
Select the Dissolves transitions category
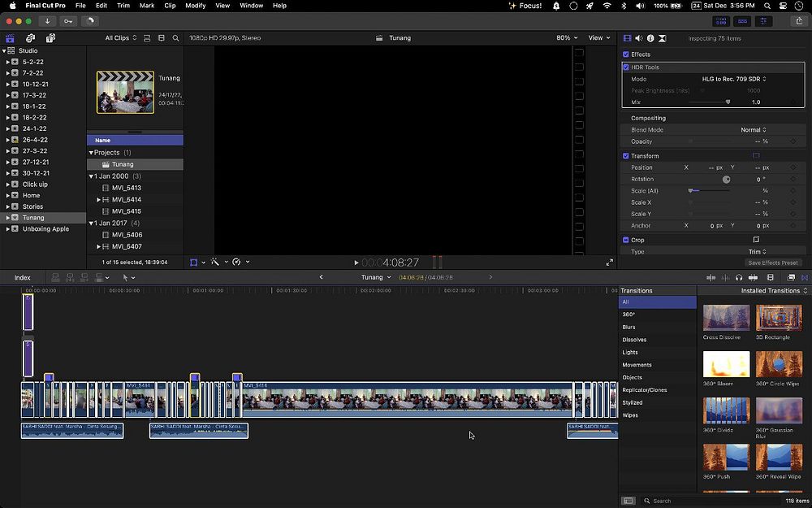click(x=634, y=340)
